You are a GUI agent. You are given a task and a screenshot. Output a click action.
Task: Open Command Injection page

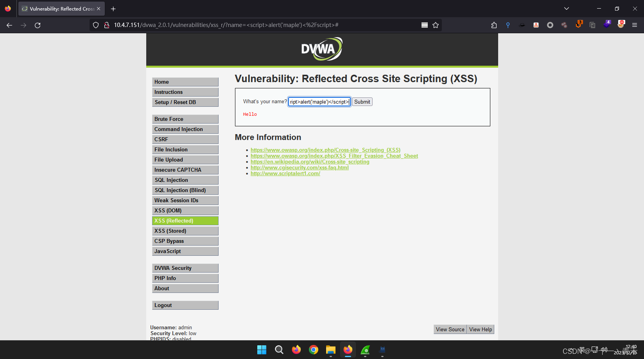[185, 129]
